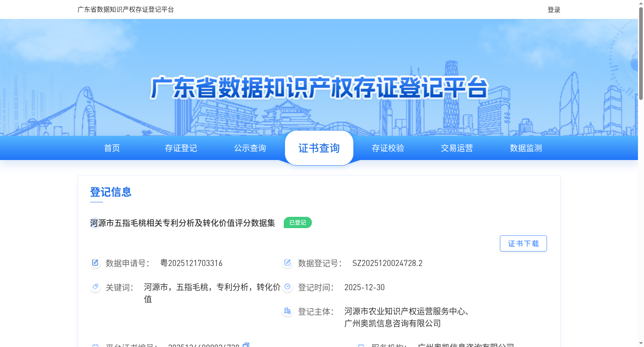Click the dataset title 河源市五指毛桃相关专利分析及转化价值评分数据集

tap(182, 223)
